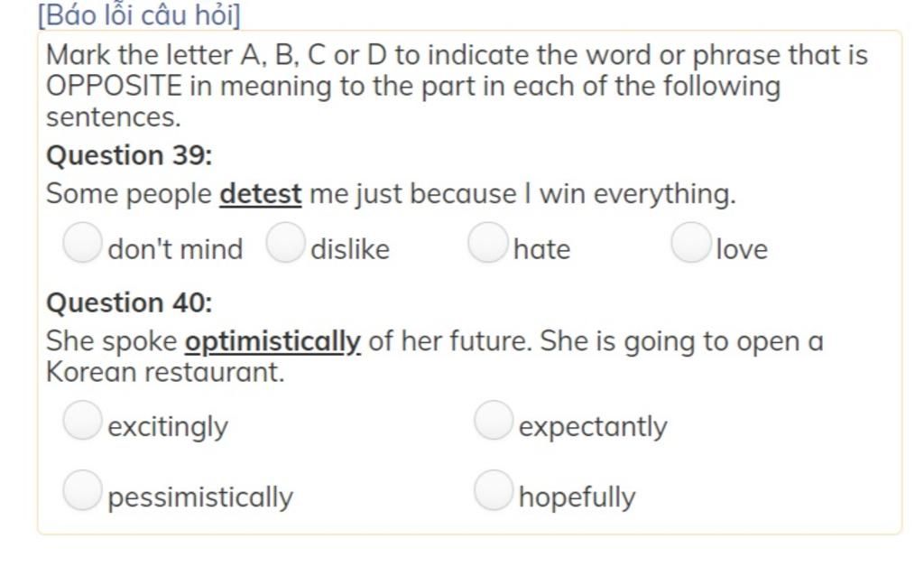The width and height of the screenshot is (924, 576).
Task: Click the "Question 40:" heading
Action: coord(129,303)
